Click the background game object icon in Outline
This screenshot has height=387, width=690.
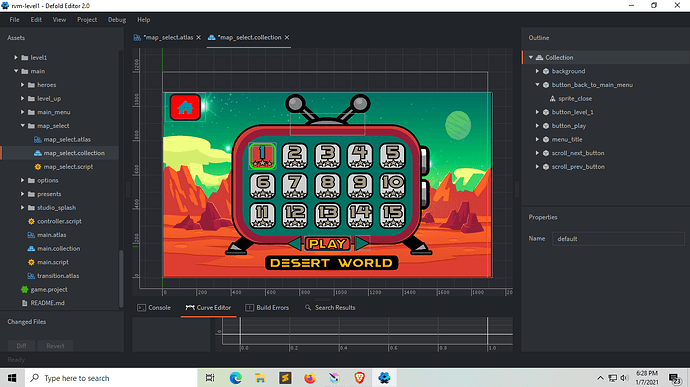546,71
